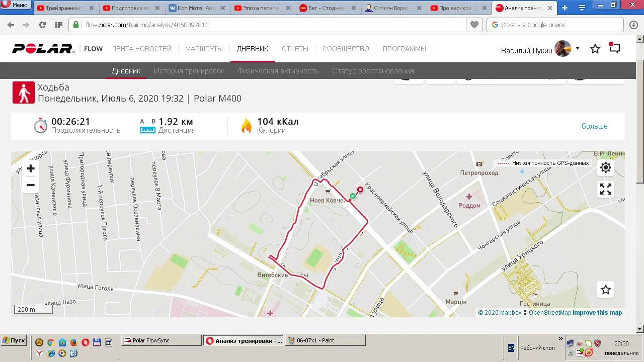Go forward in the browser

tap(26, 25)
